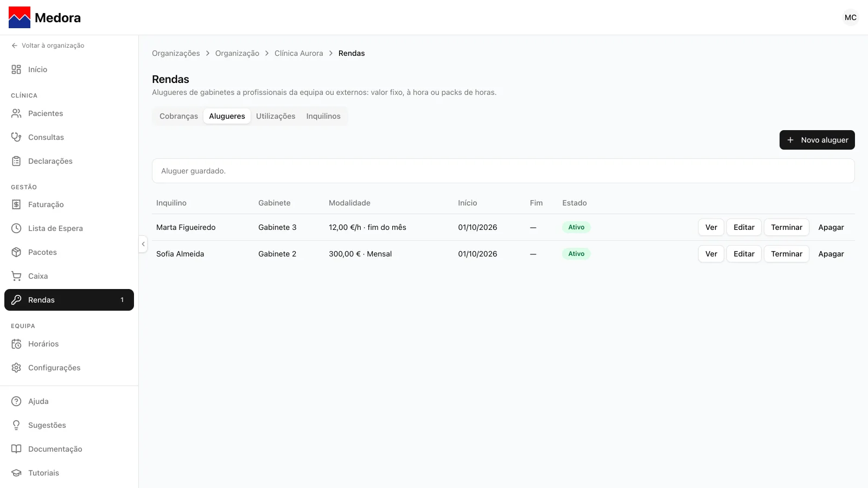Open the Inquilinos tab
This screenshot has height=488, width=868.
pyautogui.click(x=323, y=116)
